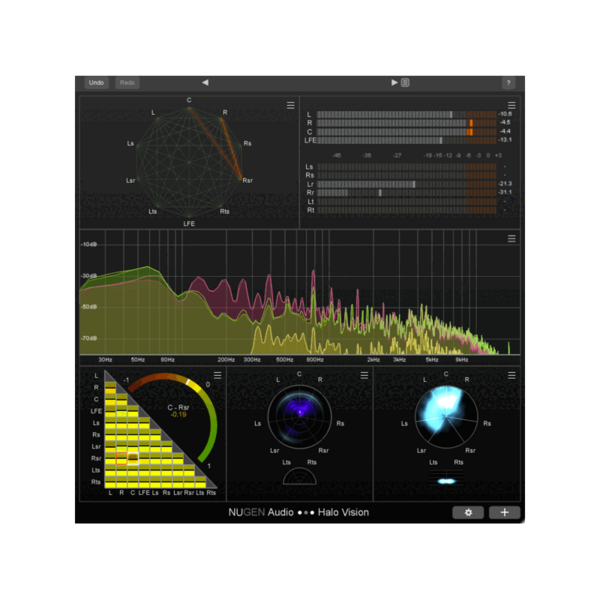
Task: Open the help question mark button
Action: [x=508, y=83]
